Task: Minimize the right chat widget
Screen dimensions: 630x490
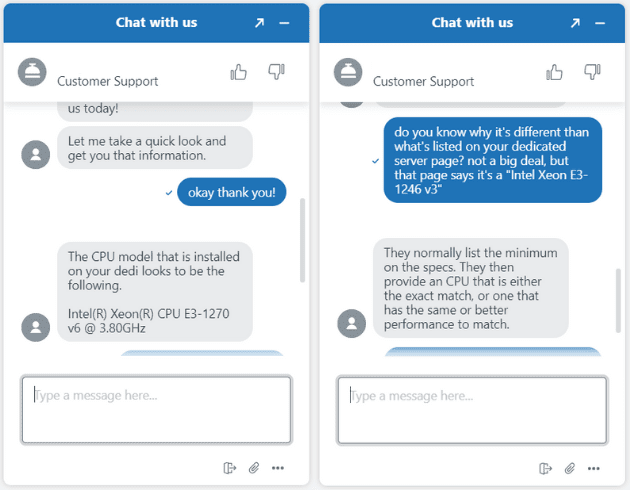Action: [x=601, y=23]
